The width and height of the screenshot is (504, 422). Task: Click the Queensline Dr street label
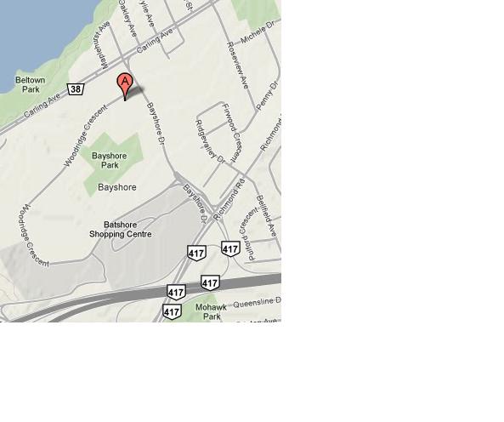point(257,303)
